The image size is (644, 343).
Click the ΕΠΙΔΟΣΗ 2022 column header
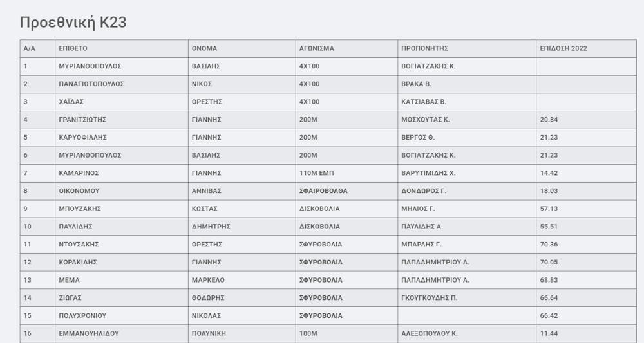point(563,48)
